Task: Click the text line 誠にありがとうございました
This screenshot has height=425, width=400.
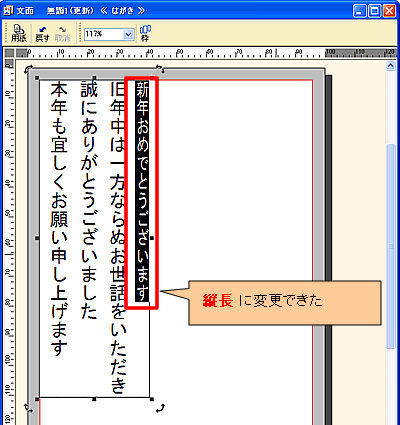Action: (89, 200)
